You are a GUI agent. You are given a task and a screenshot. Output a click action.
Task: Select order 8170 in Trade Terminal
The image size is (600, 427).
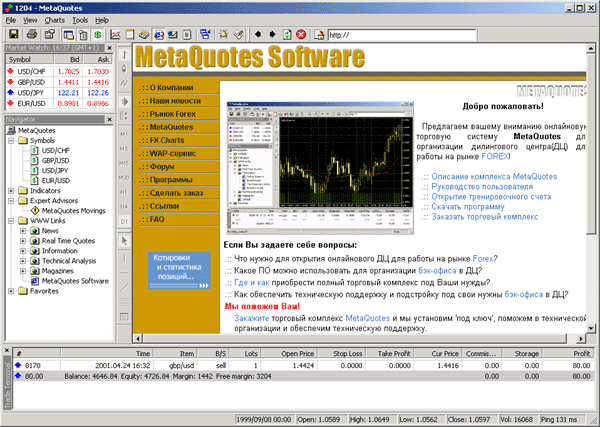303,365
